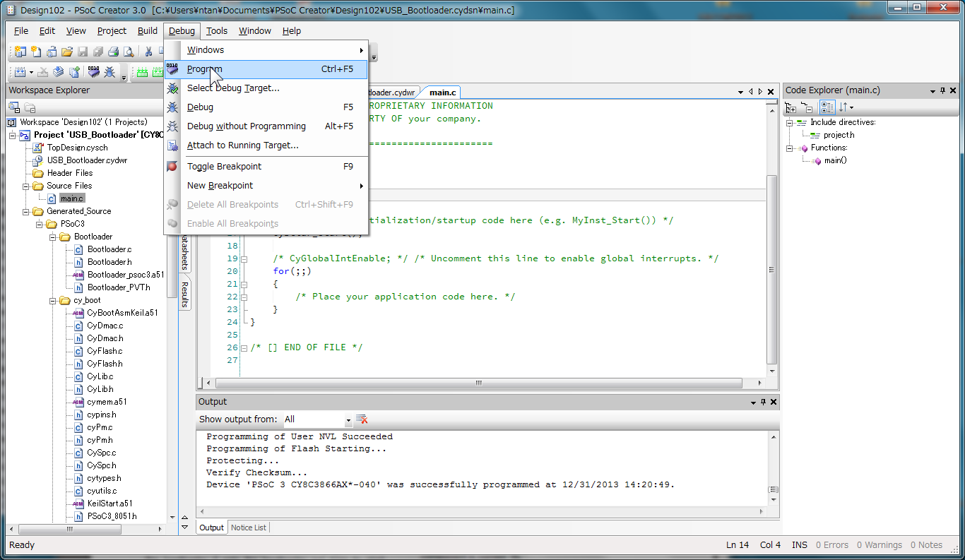Open the File menu

(x=21, y=30)
